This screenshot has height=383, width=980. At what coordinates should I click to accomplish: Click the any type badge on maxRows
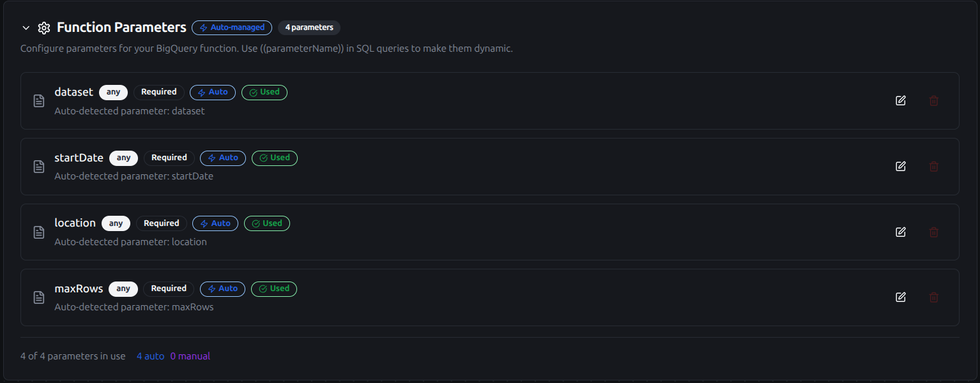click(x=123, y=289)
